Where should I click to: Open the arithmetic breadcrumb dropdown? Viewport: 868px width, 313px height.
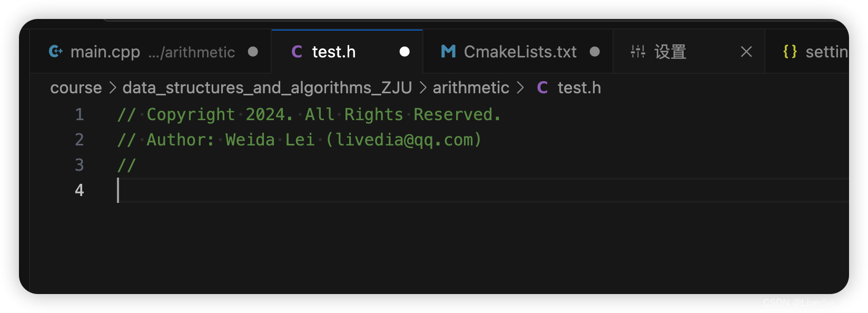471,88
